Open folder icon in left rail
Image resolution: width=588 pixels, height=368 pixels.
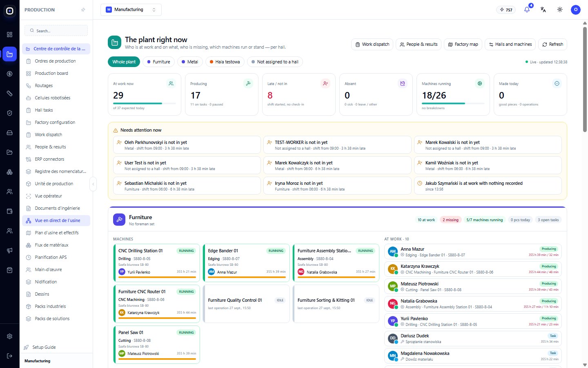tap(9, 152)
